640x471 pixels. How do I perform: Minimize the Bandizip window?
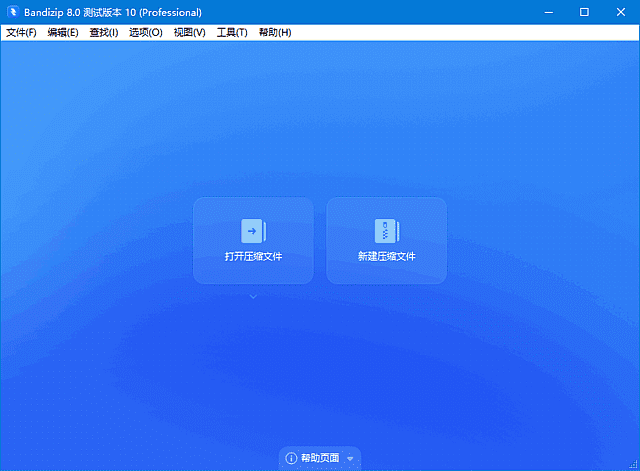tap(548, 12)
